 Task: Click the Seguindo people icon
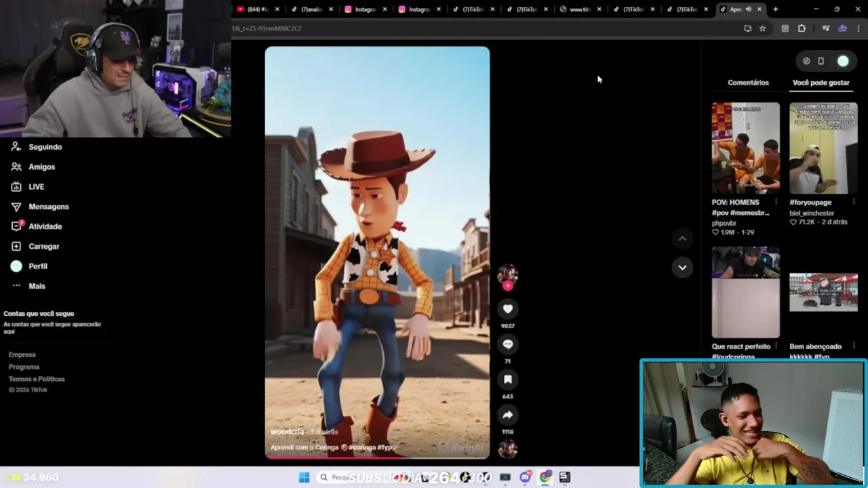tap(16, 146)
